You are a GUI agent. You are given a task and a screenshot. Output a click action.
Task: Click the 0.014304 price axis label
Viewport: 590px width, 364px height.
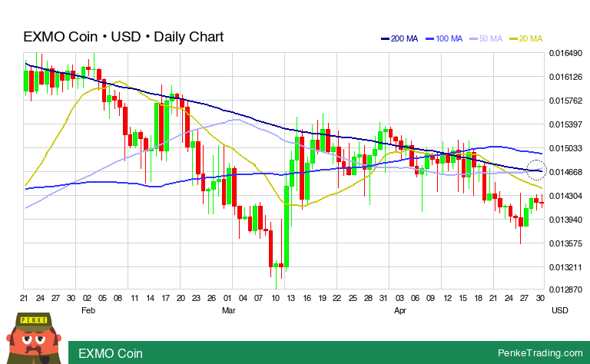point(565,196)
